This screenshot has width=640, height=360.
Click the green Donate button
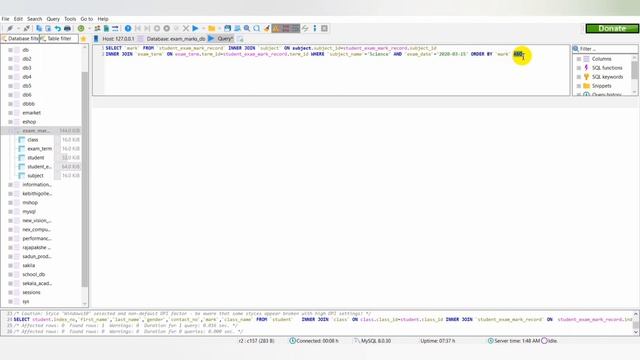coord(612,29)
